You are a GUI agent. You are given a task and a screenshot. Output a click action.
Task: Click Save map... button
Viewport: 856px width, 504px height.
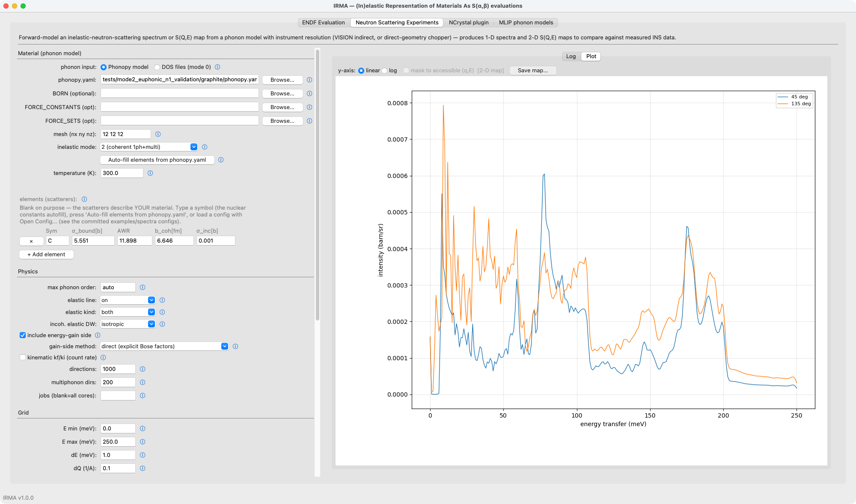click(x=533, y=71)
